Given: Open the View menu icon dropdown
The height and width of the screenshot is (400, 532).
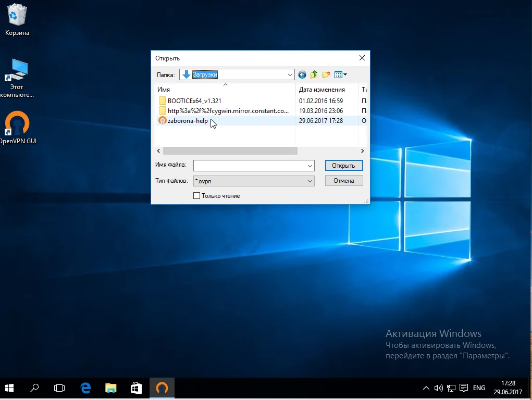Looking at the screenshot, I should [x=340, y=74].
